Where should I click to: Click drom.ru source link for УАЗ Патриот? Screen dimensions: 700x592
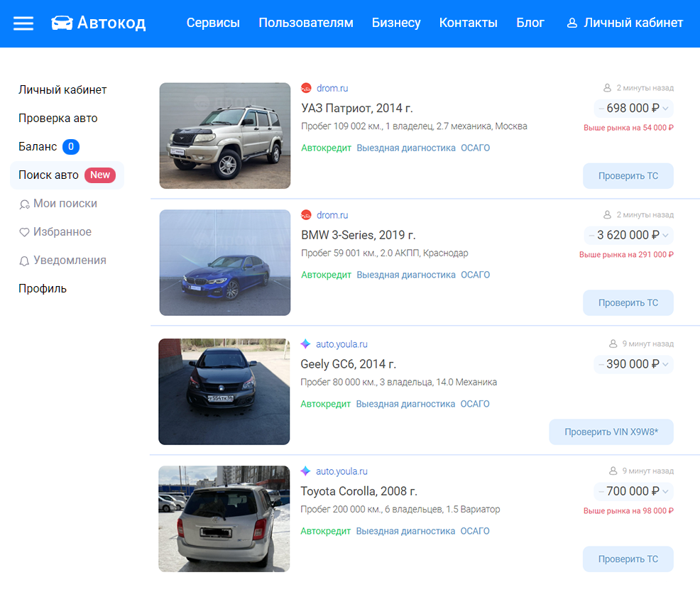[x=332, y=88]
